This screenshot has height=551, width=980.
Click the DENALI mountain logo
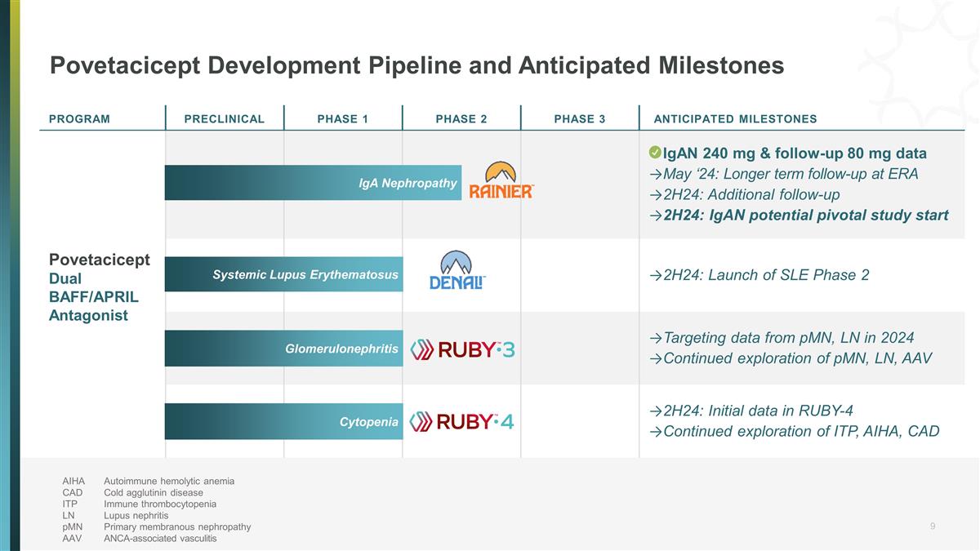(x=457, y=270)
